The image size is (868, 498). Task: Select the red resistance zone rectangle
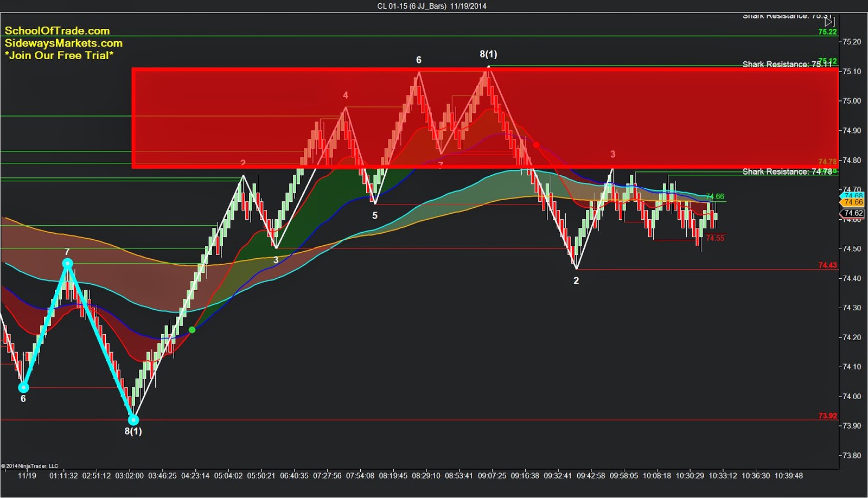pos(485,118)
